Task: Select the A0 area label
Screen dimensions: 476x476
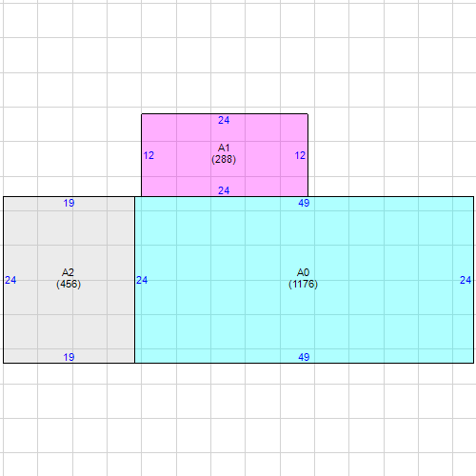Action: (x=303, y=272)
